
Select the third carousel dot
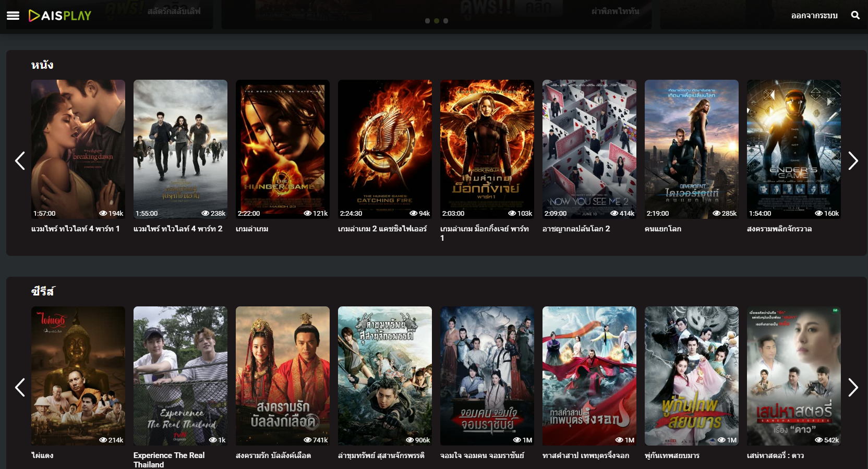(x=445, y=21)
